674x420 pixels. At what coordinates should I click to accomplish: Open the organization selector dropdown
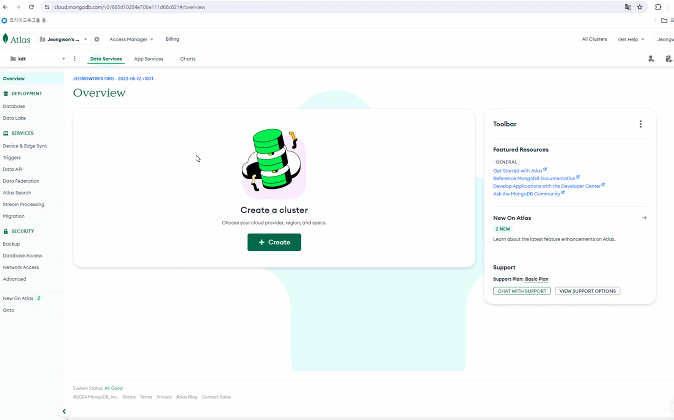coord(63,39)
